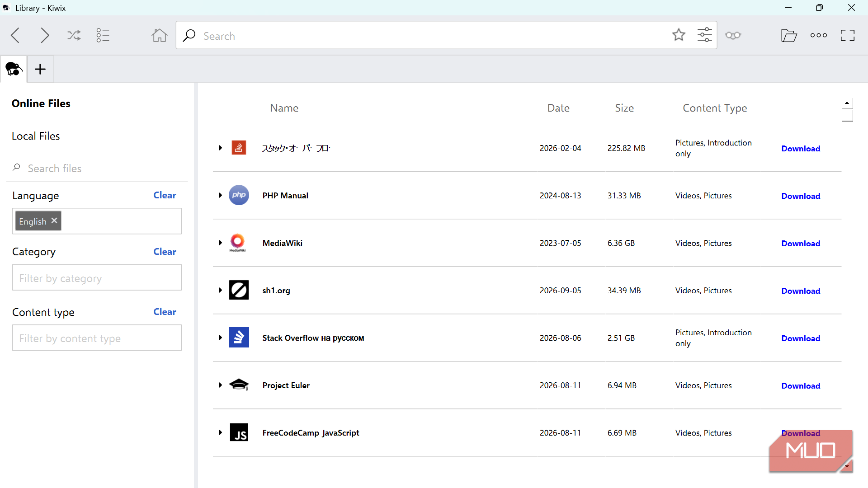
Task: Click the sh1.org logo icon
Action: [x=239, y=290]
